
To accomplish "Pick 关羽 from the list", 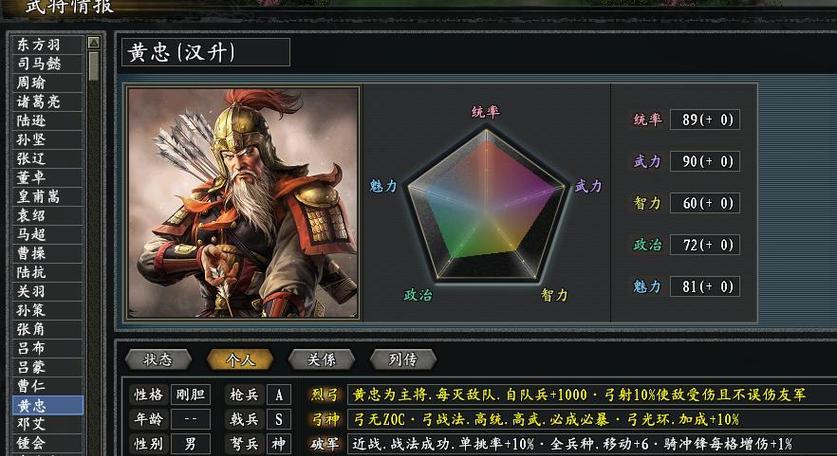I will 48,291.
